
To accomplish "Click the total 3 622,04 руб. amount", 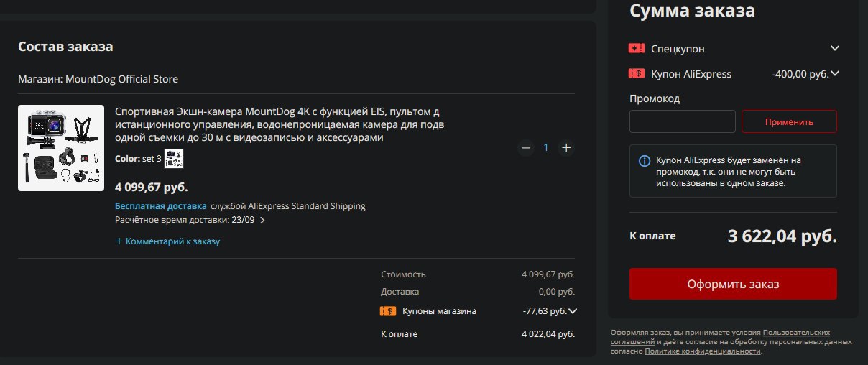I will point(782,236).
